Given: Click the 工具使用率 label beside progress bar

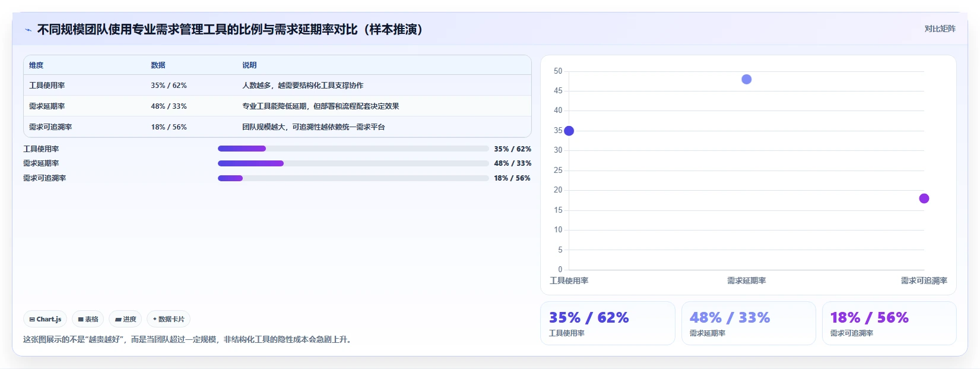Looking at the screenshot, I should pyautogui.click(x=41, y=149).
